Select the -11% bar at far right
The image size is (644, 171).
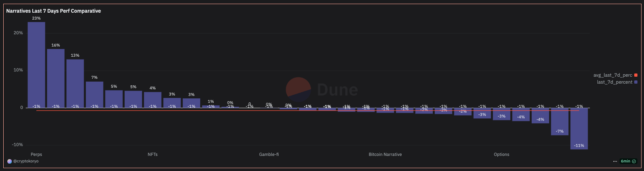pos(579,128)
